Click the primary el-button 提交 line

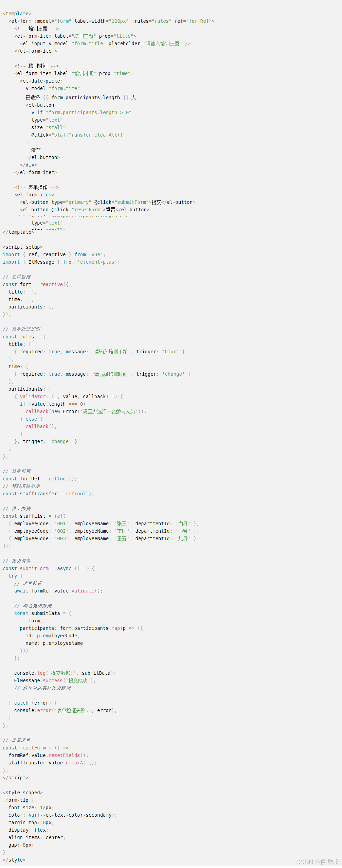click(x=108, y=202)
